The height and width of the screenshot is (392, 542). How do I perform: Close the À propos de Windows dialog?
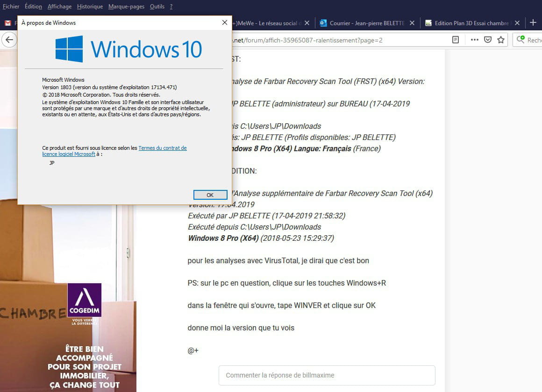coord(225,22)
